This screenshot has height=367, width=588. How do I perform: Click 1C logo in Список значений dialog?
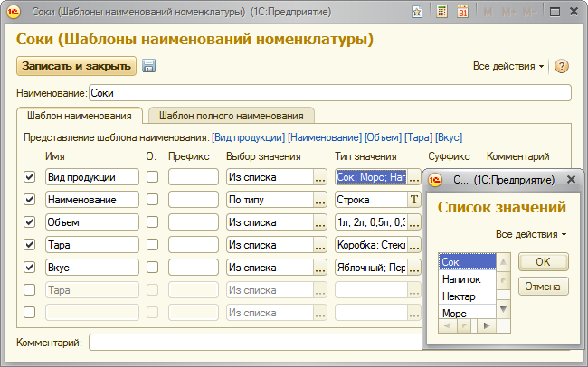click(435, 180)
